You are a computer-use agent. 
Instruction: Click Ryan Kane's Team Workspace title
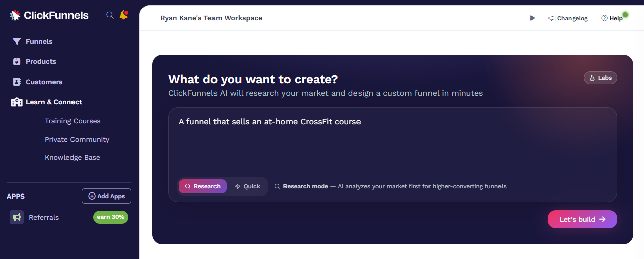[211, 18]
